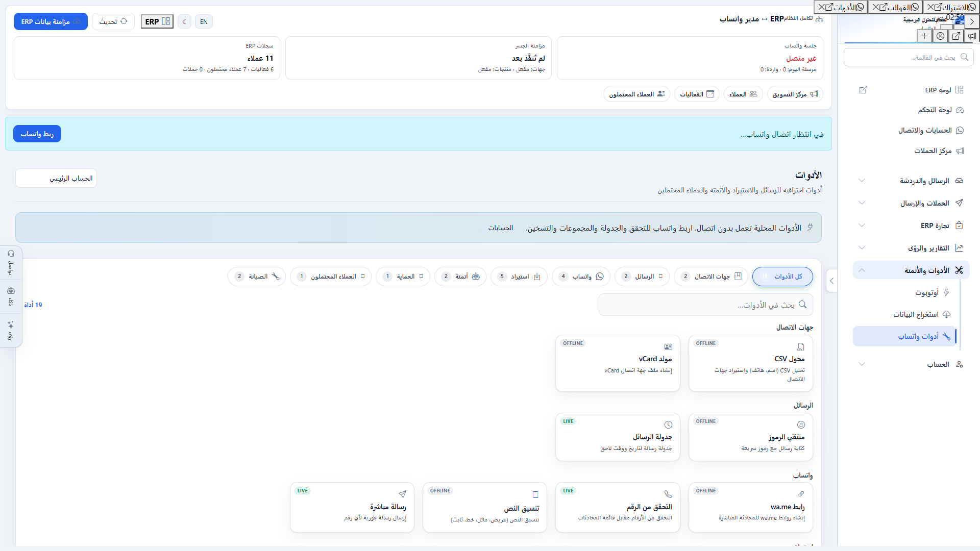The height and width of the screenshot is (551, 980).
Task: Select واتساب filter tab
Action: (x=581, y=277)
